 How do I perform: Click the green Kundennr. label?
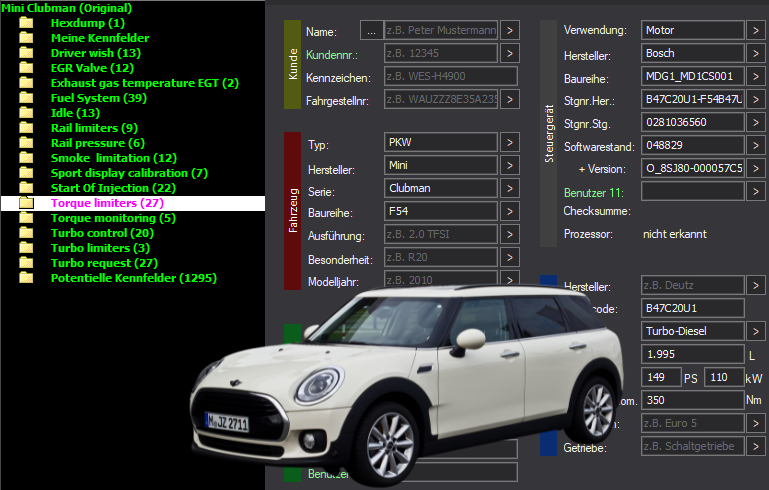coord(332,55)
